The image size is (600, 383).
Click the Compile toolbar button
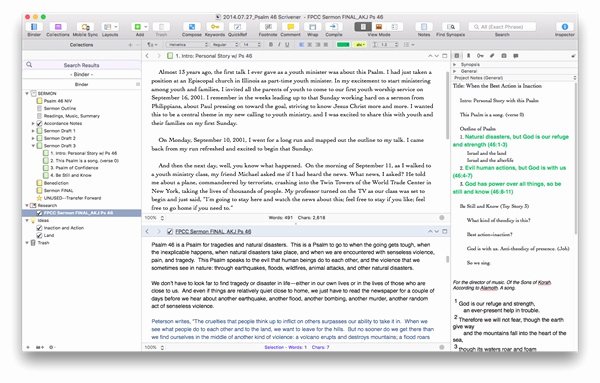coord(334,27)
